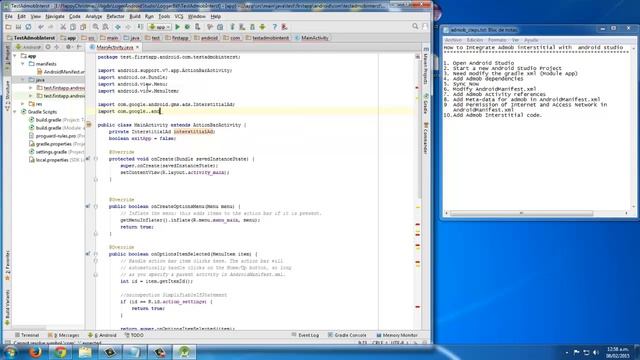The width and height of the screenshot is (640, 360).
Task: Open the Refactor menu
Action: [x=115, y=16]
